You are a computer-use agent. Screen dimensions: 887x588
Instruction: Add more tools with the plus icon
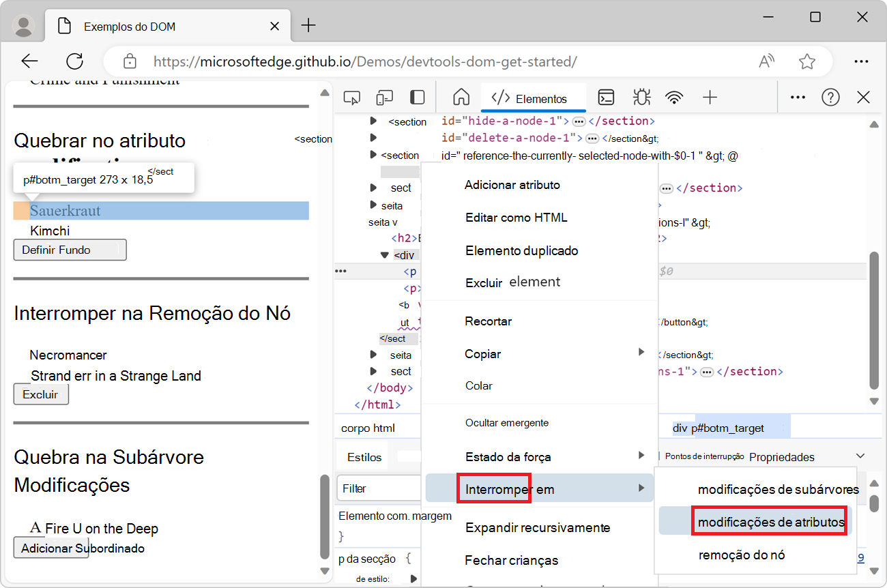click(710, 97)
